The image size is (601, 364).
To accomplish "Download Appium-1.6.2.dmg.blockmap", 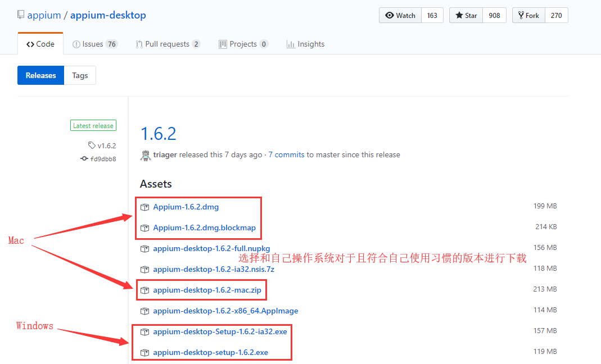I will (x=204, y=228).
